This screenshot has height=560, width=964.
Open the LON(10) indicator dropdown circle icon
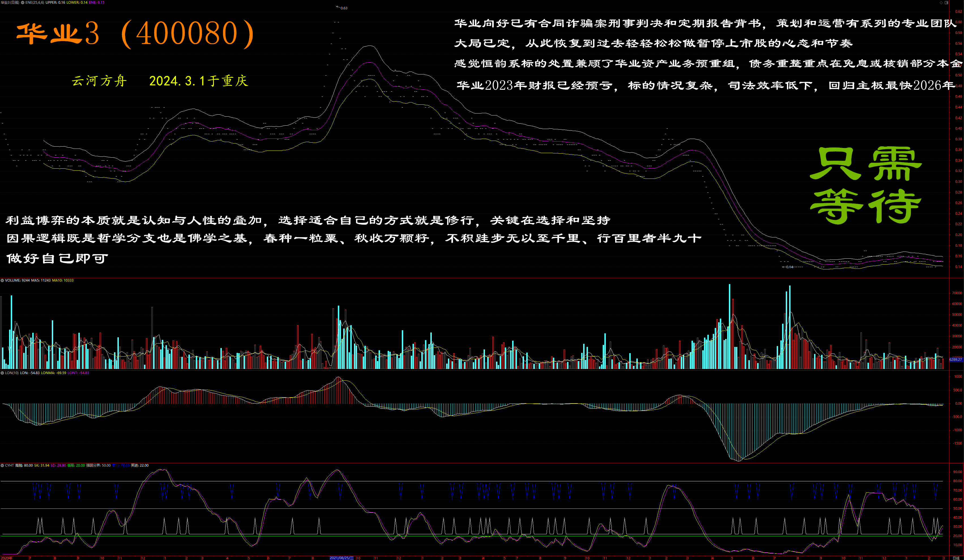tap(2, 373)
